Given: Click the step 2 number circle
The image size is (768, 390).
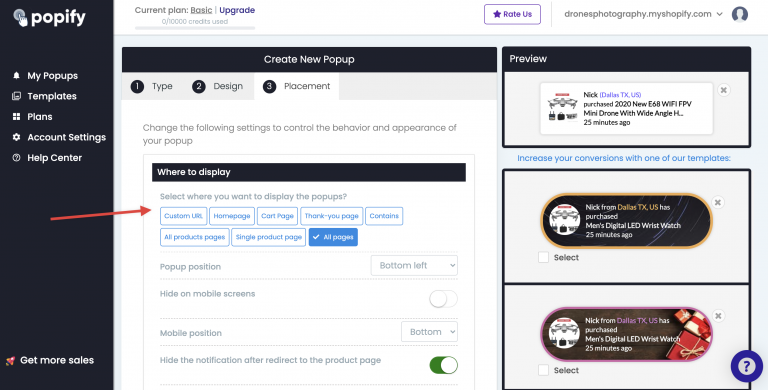Looking at the screenshot, I should click(x=198, y=87).
